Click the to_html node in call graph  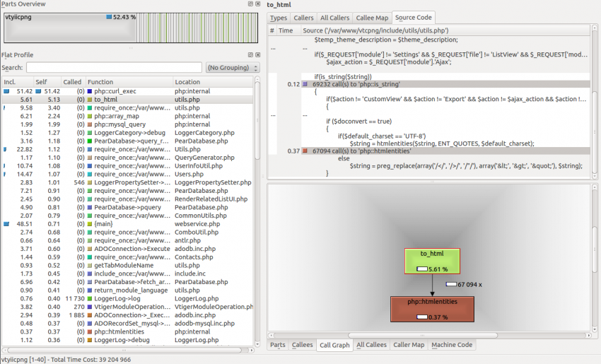point(432,261)
